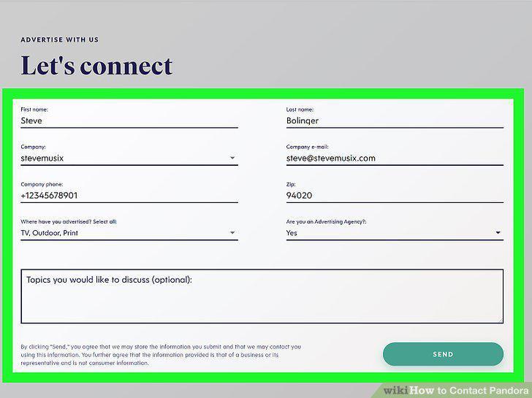Screen dimensions: 532x398
Task: Click the Topics you would like to discuss box
Action: coord(262,296)
